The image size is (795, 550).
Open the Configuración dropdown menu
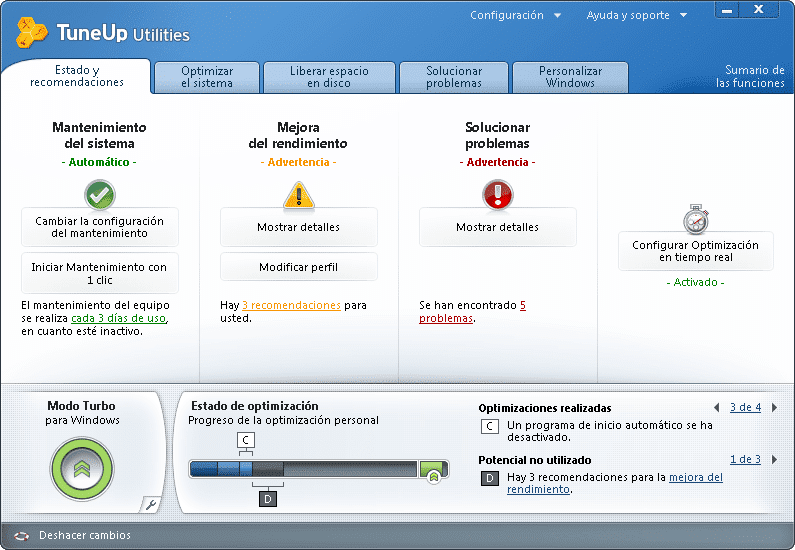tap(515, 15)
